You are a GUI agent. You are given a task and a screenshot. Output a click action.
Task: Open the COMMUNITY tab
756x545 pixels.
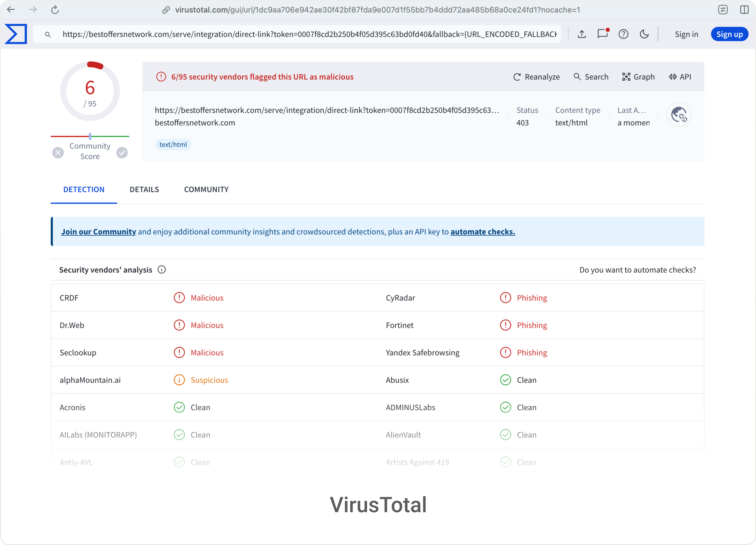(206, 189)
